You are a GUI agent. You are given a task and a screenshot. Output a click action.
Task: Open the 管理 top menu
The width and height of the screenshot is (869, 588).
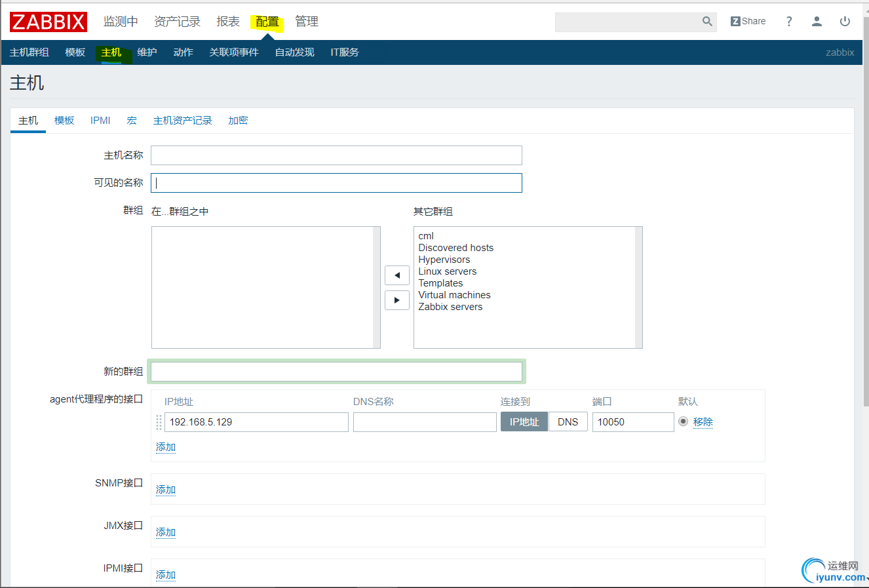click(307, 22)
